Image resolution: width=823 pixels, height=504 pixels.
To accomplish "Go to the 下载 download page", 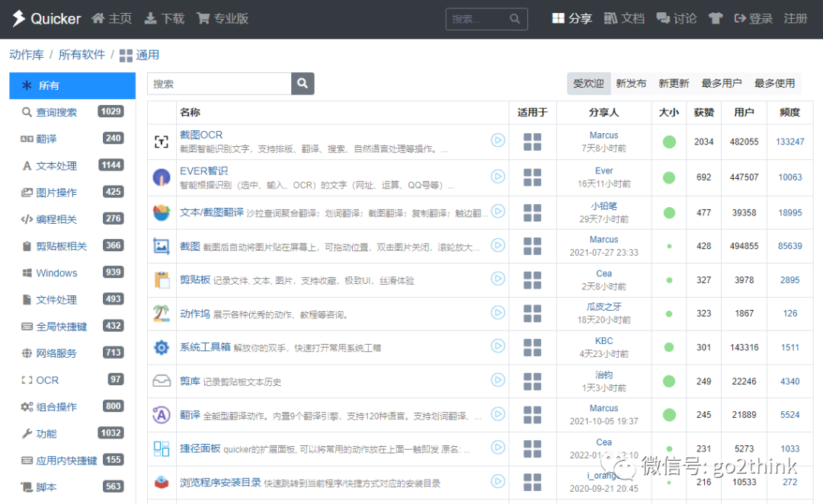I will (x=165, y=18).
